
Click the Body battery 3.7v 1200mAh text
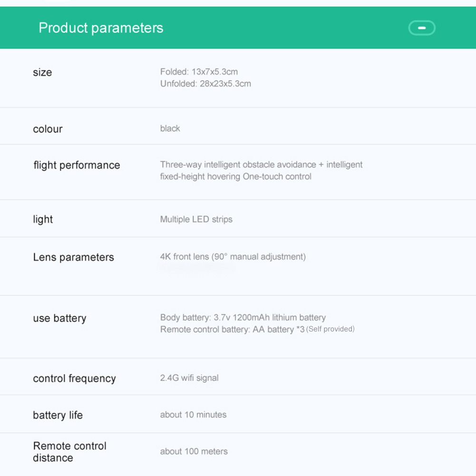[x=243, y=317]
